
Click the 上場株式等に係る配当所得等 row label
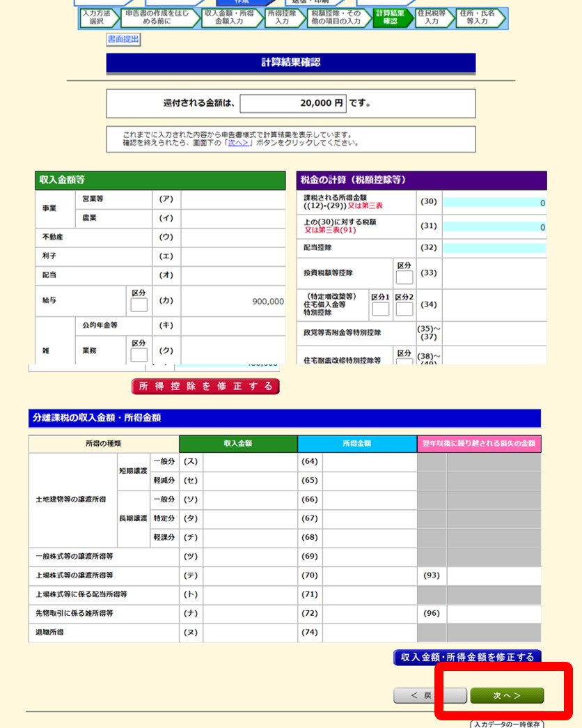(81, 594)
